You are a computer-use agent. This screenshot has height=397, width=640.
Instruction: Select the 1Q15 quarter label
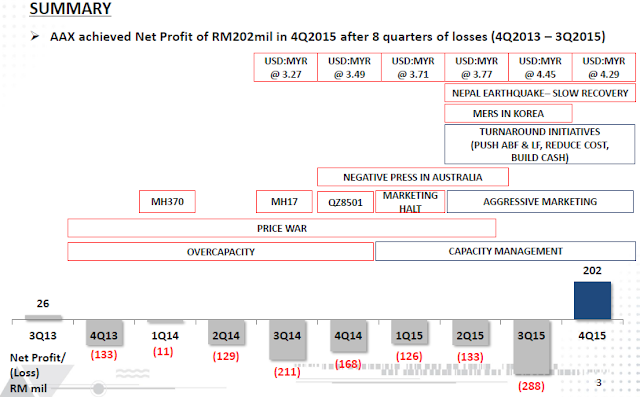[x=409, y=336]
